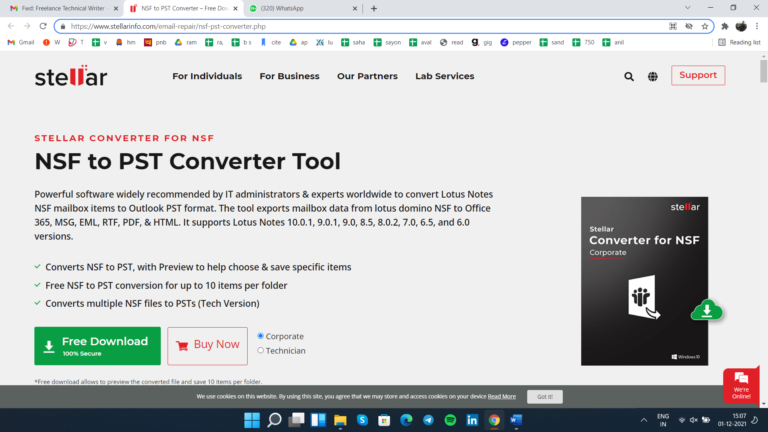Click the QR code icon in address bar
The height and width of the screenshot is (432, 768).
[x=673, y=26]
